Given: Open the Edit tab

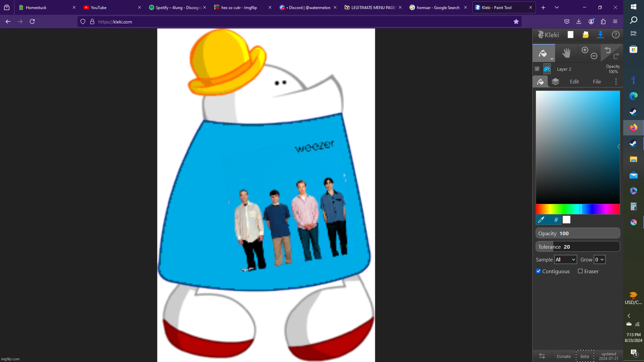Looking at the screenshot, I should (x=574, y=81).
